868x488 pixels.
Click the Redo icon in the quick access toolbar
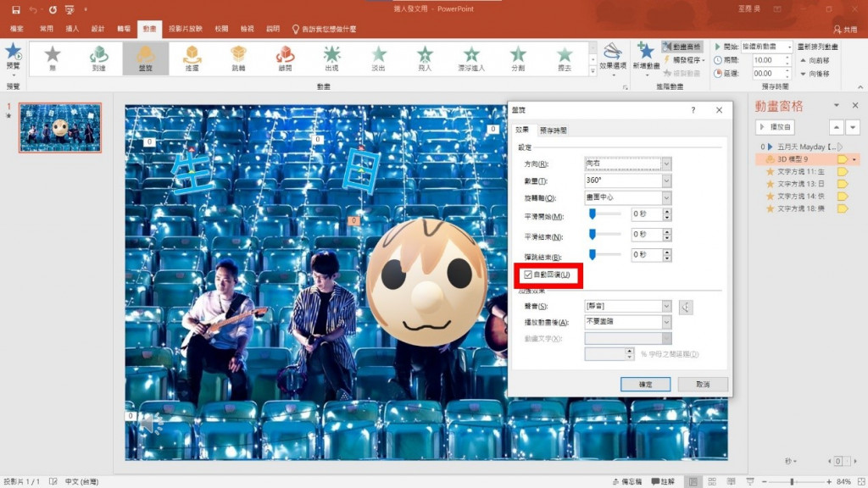(x=53, y=9)
